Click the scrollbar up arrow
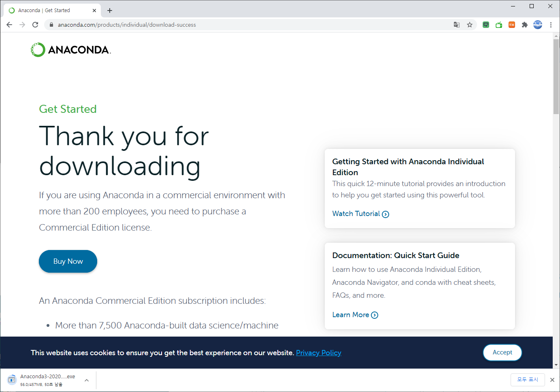This screenshot has height=392, width=560. point(556,36)
